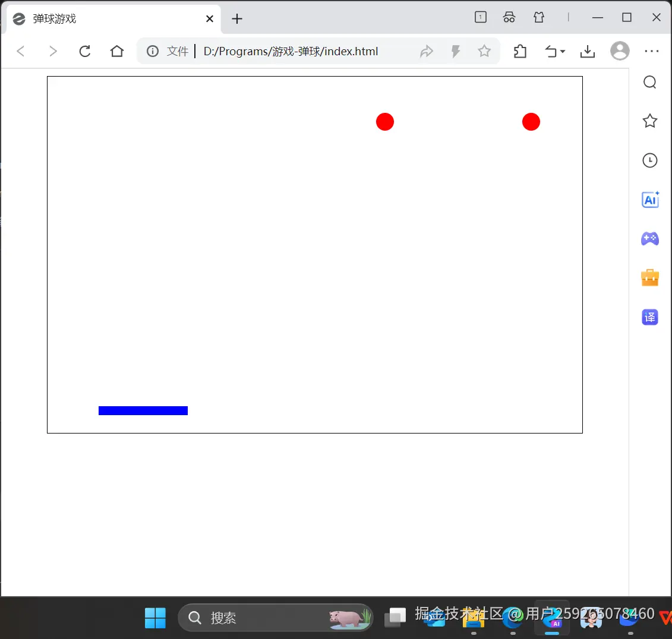This screenshot has width=672, height=639.
Task: Open the sidebar games controller
Action: pyautogui.click(x=649, y=239)
